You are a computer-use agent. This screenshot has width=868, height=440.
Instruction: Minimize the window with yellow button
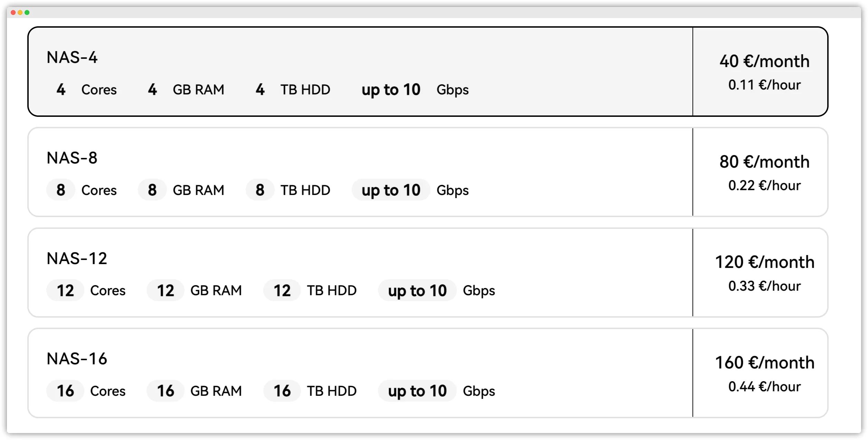pos(20,12)
